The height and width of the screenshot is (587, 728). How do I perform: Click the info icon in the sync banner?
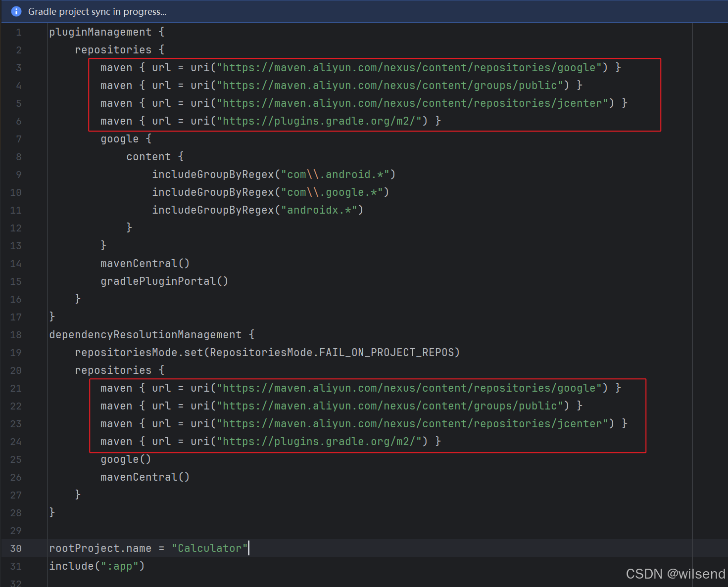coord(16,11)
